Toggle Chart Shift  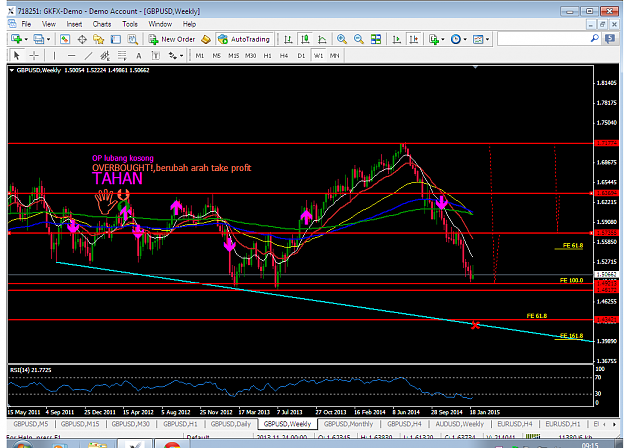point(414,39)
